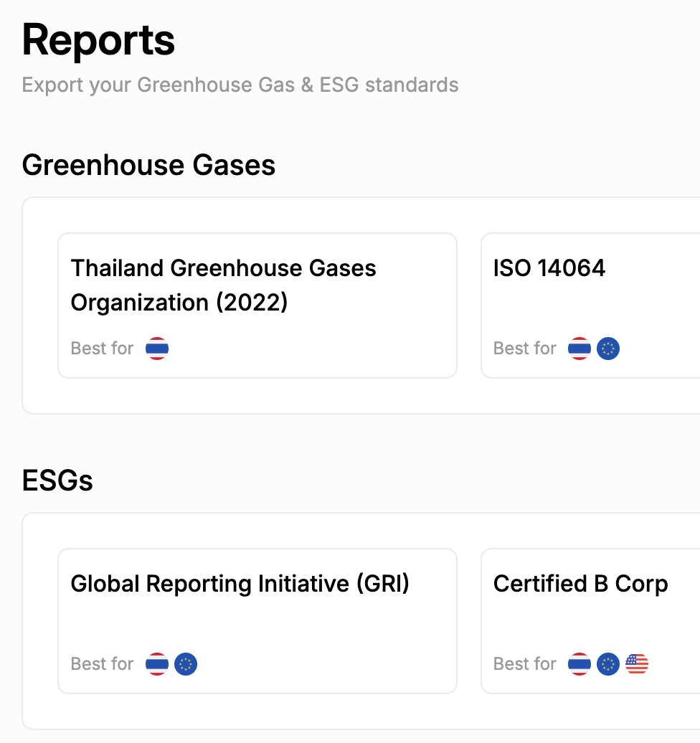The width and height of the screenshot is (700, 743).
Task: Click the Greenhouse Gas & ESG standards subtitle
Action: point(240,85)
